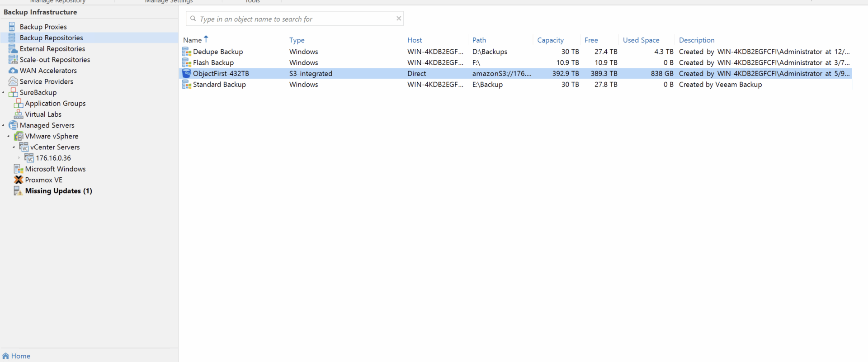Click the 392.9 TB capacity cell
Screen dimensions: 868x362
(566, 73)
